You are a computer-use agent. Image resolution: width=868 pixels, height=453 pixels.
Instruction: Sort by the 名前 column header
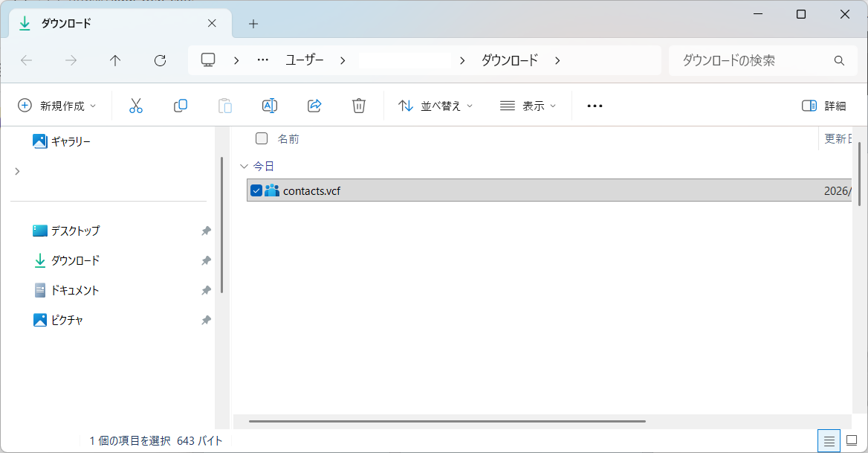tap(288, 139)
